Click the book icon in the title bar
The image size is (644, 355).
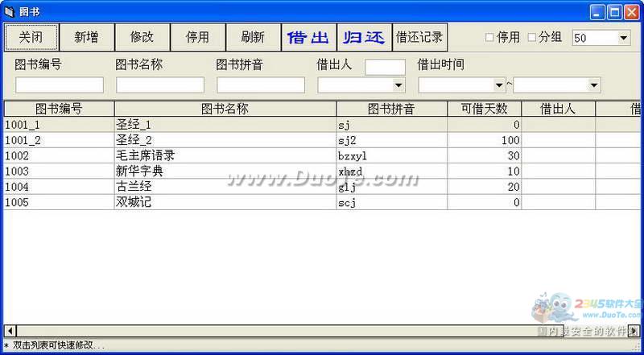(x=10, y=12)
